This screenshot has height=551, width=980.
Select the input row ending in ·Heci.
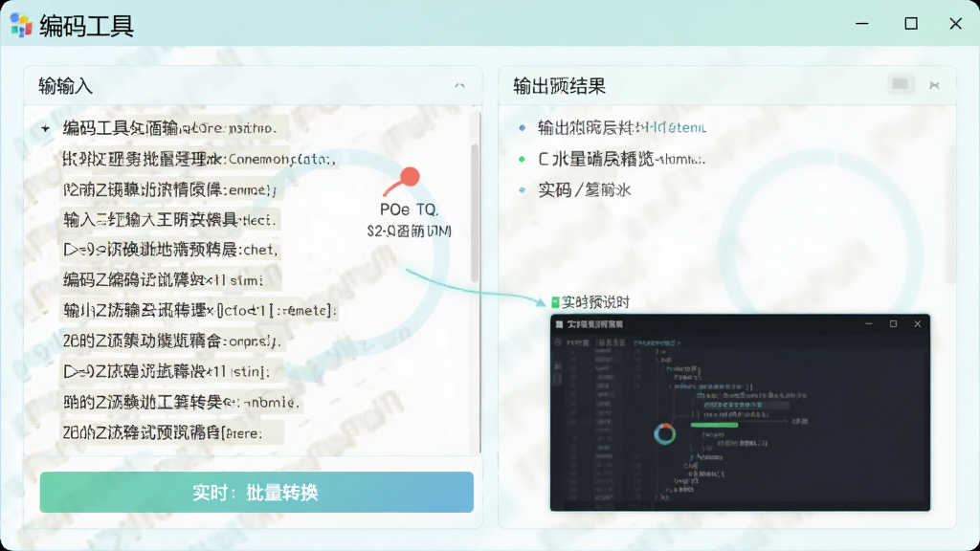[x=169, y=220]
